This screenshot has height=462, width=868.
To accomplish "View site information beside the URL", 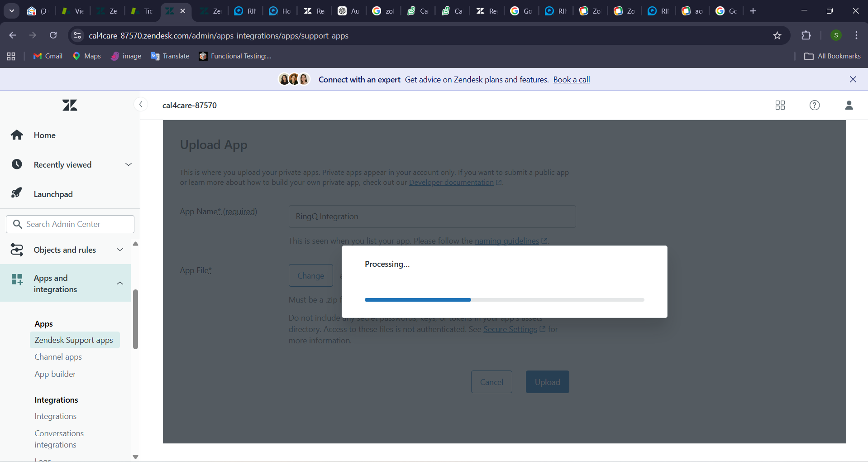I will 77,35.
